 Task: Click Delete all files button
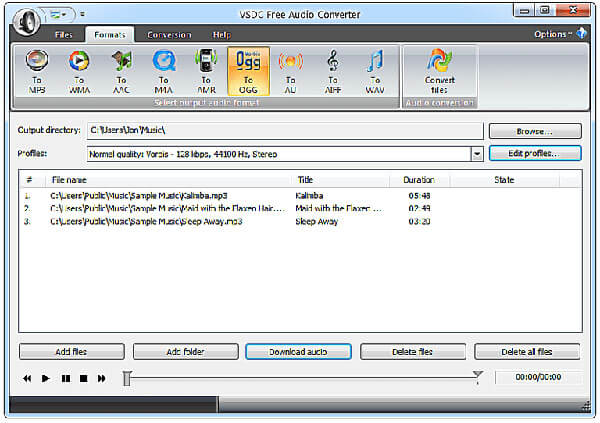(527, 351)
